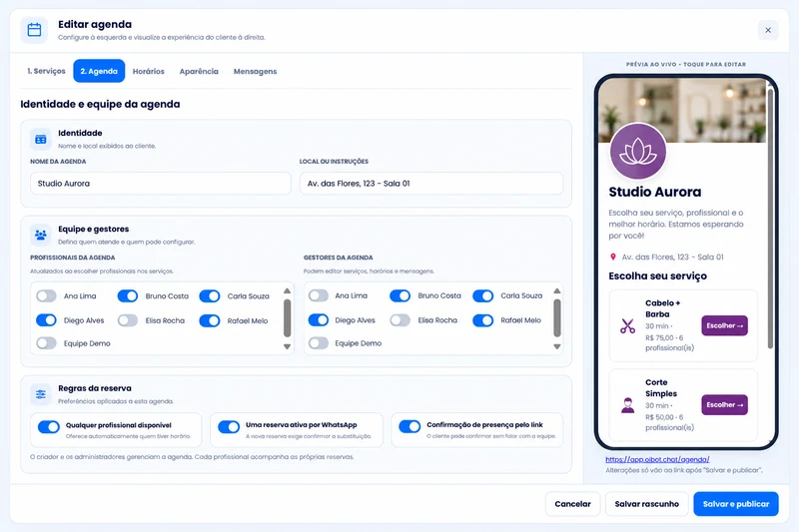Click the Prévia ao vivo label
The image size is (799, 532).
tap(686, 64)
